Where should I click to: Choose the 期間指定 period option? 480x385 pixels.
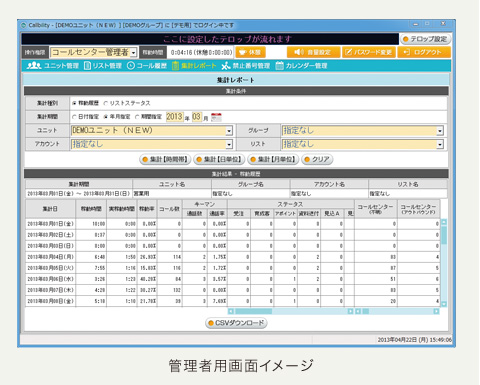pos(137,117)
